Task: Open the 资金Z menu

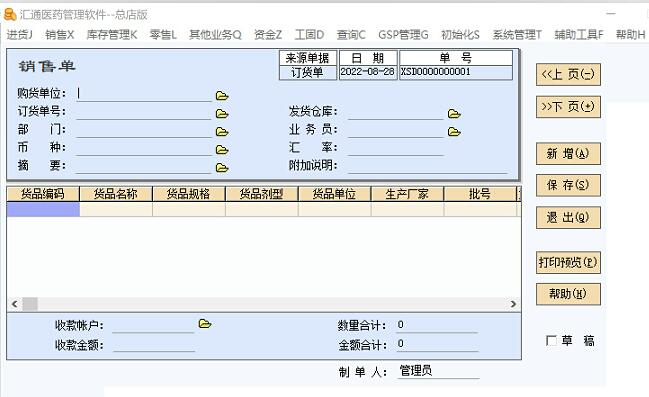Action: (x=268, y=35)
